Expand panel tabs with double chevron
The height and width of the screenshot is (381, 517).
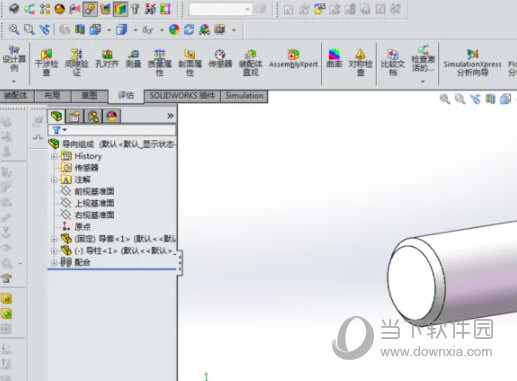pyautogui.click(x=170, y=116)
